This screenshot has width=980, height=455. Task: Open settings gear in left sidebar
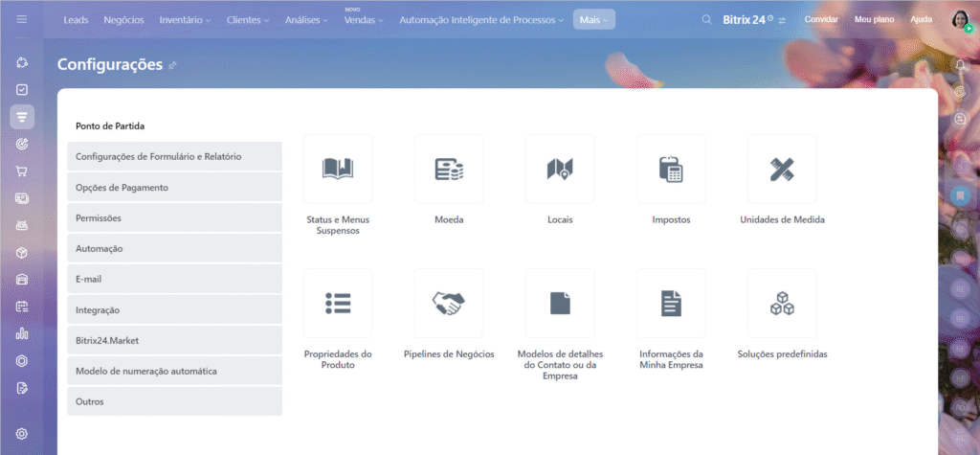22,433
